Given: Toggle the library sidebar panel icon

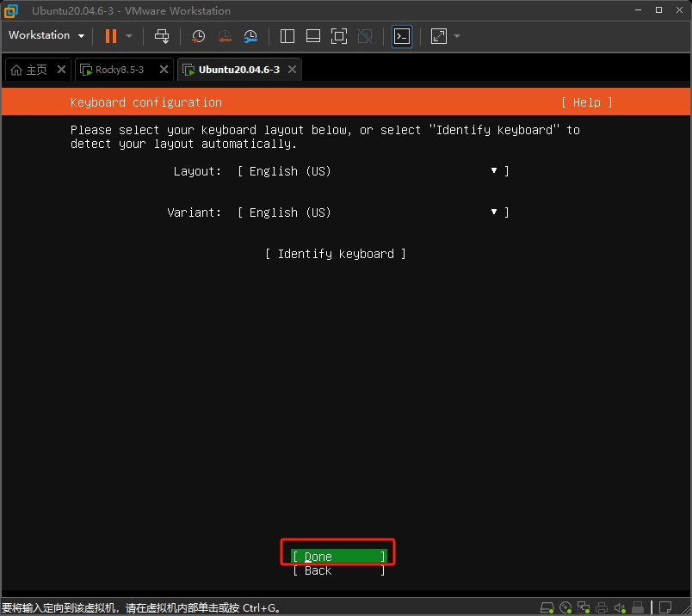Looking at the screenshot, I should click(x=287, y=36).
